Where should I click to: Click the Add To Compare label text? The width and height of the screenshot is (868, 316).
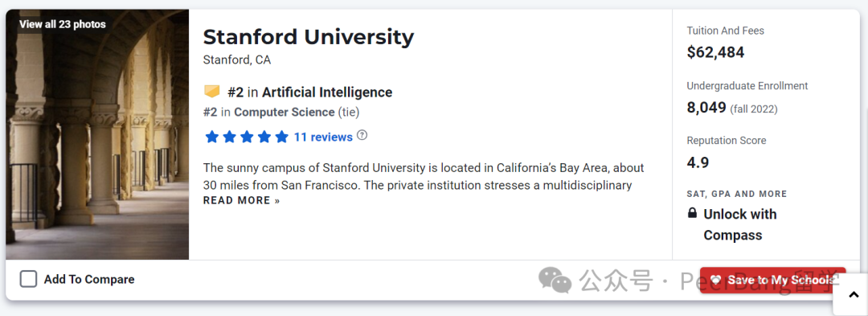[x=89, y=280]
